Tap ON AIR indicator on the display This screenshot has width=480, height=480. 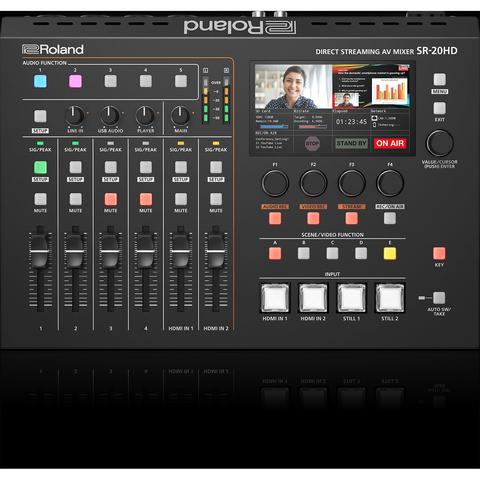pyautogui.click(x=390, y=143)
